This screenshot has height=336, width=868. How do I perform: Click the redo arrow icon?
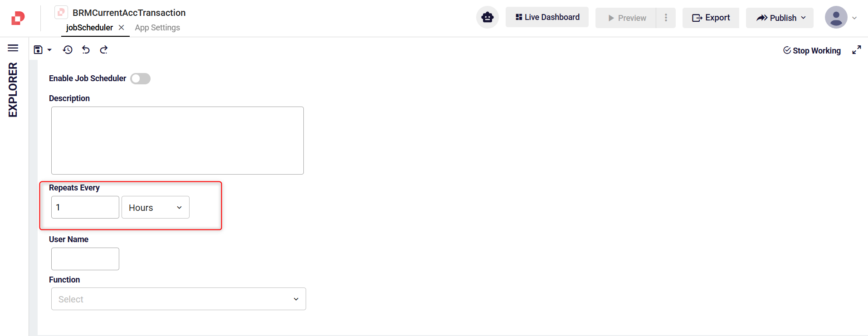point(104,50)
